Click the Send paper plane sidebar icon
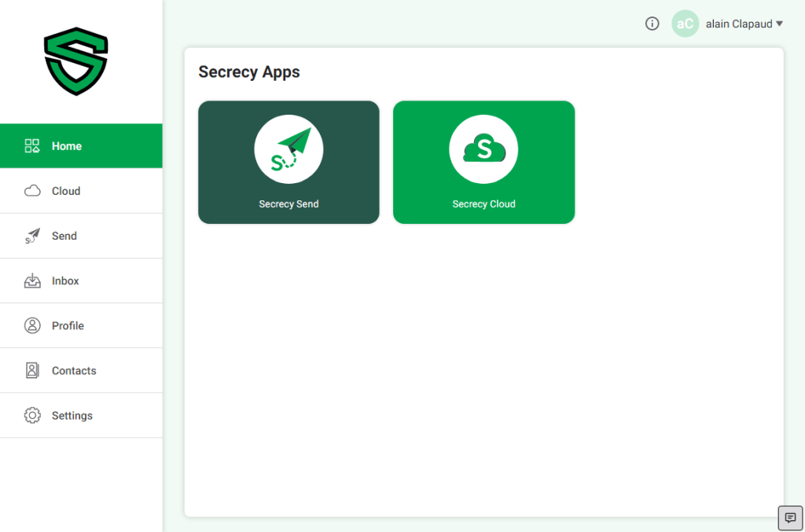The width and height of the screenshot is (805, 532). pos(32,236)
